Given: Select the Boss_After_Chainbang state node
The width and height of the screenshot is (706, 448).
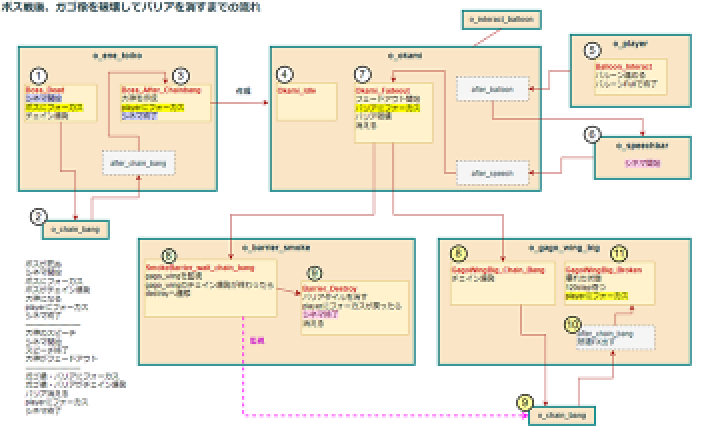Looking at the screenshot, I should 165,104.
